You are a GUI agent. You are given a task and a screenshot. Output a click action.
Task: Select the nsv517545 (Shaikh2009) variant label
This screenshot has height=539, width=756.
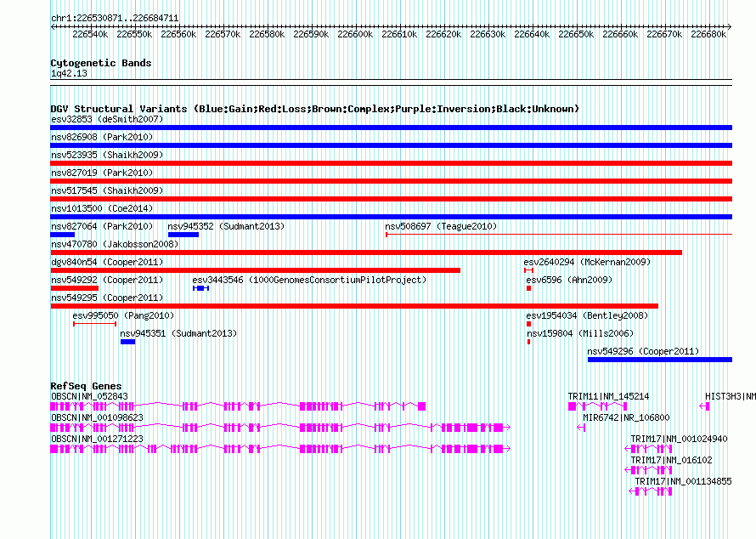(x=107, y=190)
